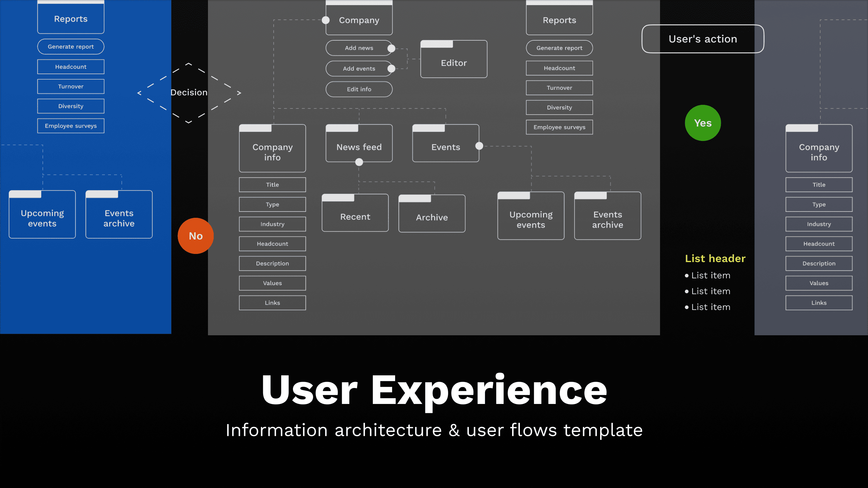This screenshot has width=868, height=488.
Task: Click connector dot on Events node
Action: pyautogui.click(x=479, y=146)
